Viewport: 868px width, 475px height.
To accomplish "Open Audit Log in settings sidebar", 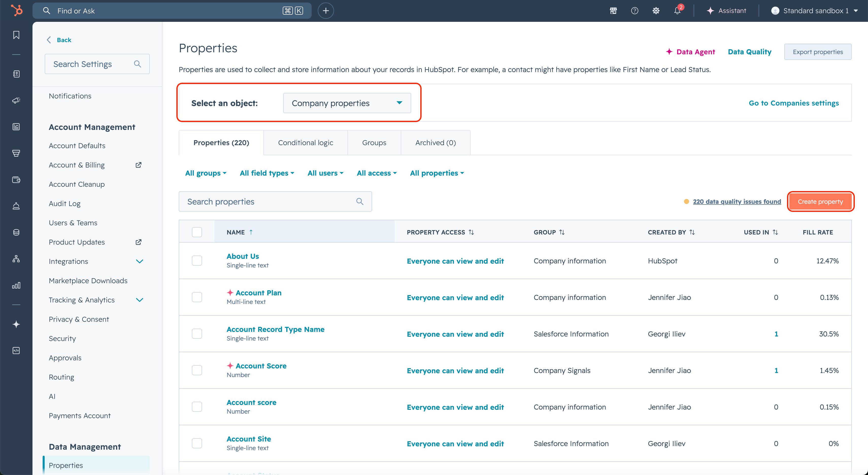I will [x=64, y=203].
